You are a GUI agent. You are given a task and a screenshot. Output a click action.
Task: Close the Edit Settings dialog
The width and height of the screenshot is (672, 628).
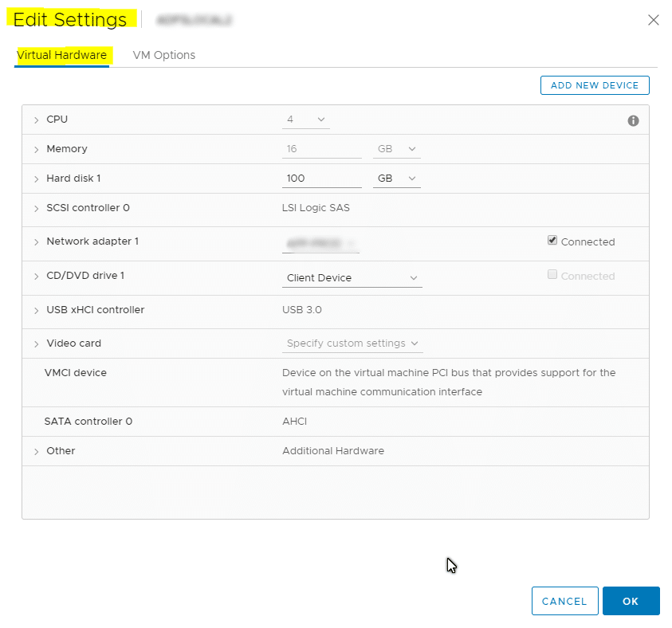point(654,20)
